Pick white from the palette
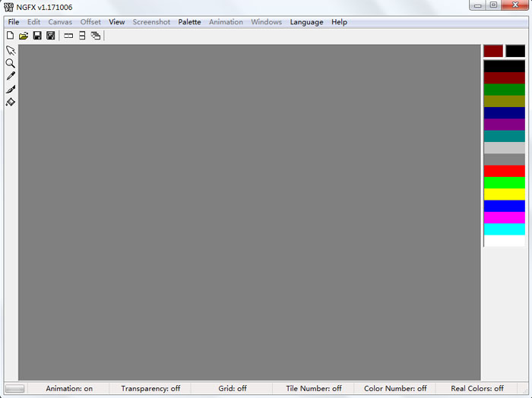Viewport: 532px width, 398px height. coord(505,241)
